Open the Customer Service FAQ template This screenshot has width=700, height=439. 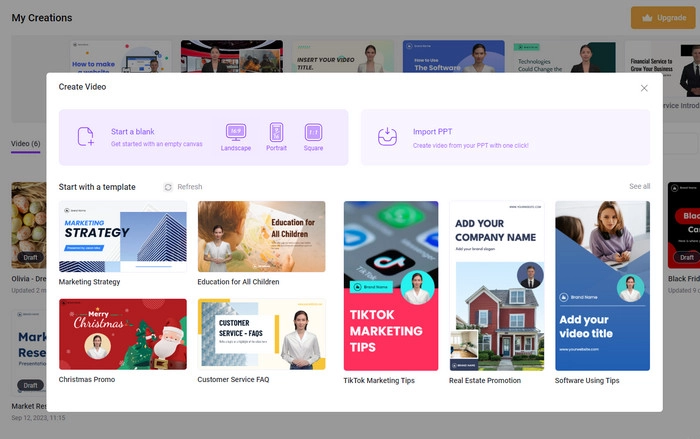[x=261, y=334]
